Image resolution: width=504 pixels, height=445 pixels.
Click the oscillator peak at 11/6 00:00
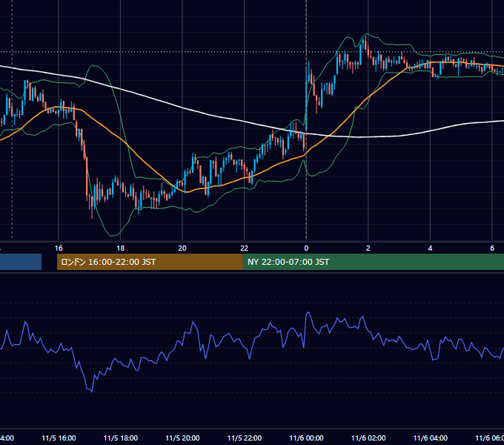point(308,312)
